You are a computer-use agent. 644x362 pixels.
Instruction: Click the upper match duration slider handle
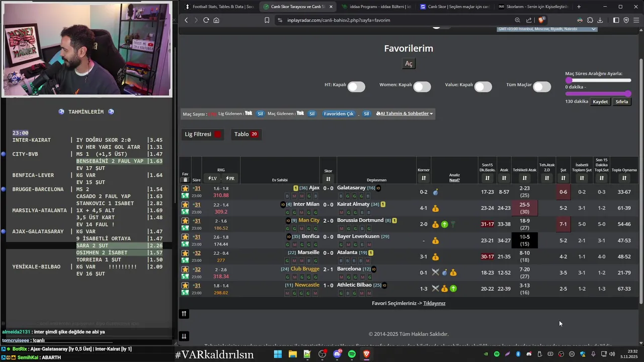point(569,80)
